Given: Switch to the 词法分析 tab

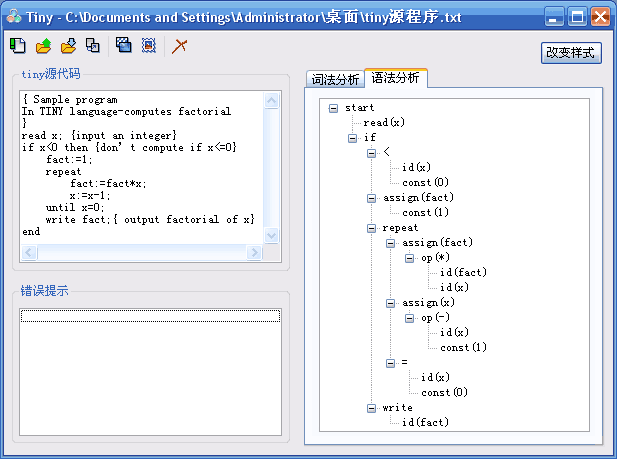Looking at the screenshot, I should [x=335, y=79].
